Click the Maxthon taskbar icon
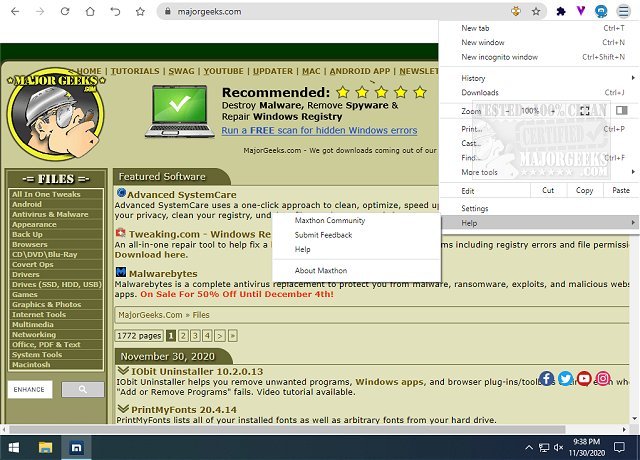Image resolution: width=640 pixels, height=460 pixels. (76, 448)
